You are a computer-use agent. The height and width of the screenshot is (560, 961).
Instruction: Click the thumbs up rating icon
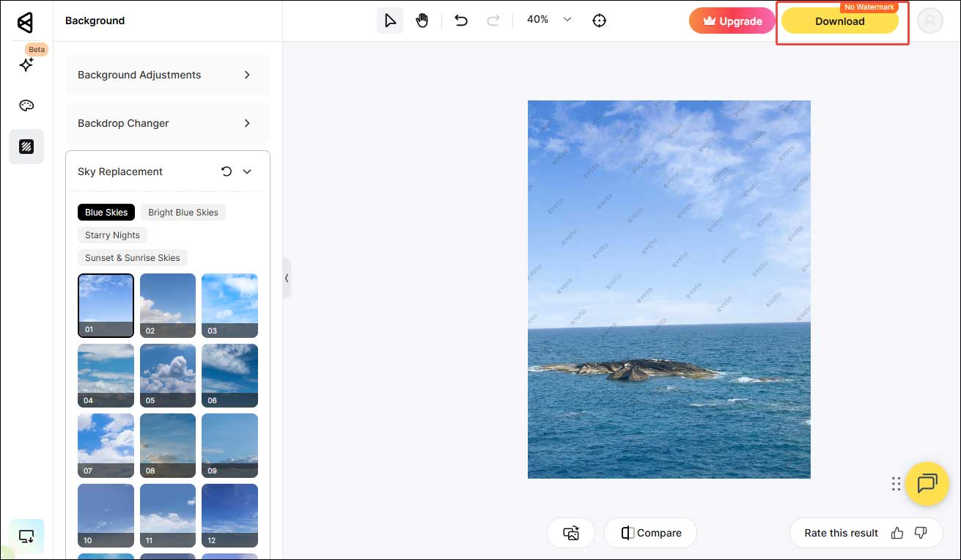897,533
